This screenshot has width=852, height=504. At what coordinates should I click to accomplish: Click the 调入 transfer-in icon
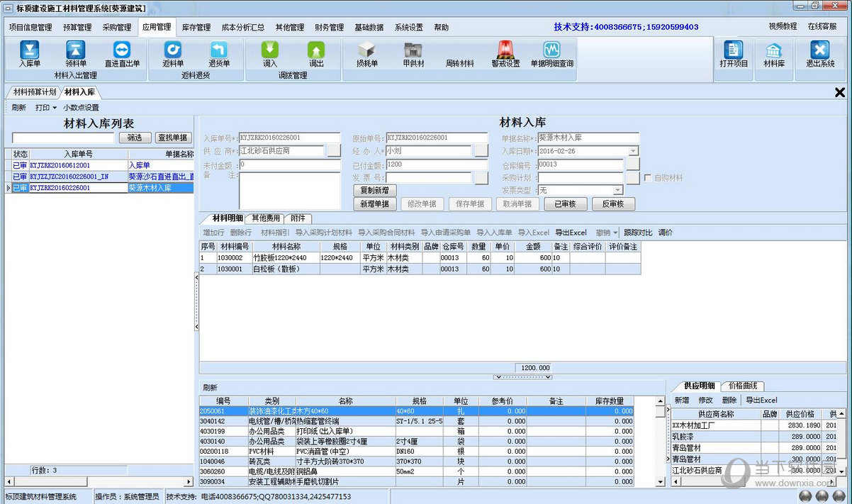pos(270,55)
